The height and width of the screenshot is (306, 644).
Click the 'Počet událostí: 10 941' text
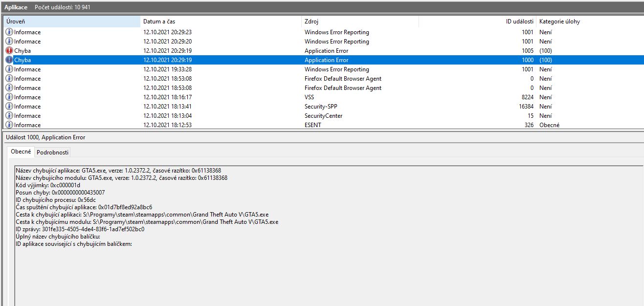click(62, 7)
